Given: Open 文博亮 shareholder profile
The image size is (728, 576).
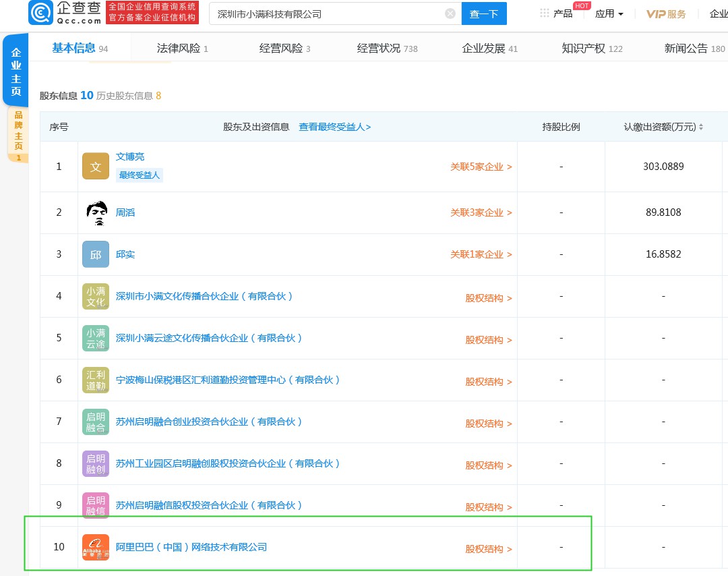Looking at the screenshot, I should (x=130, y=156).
